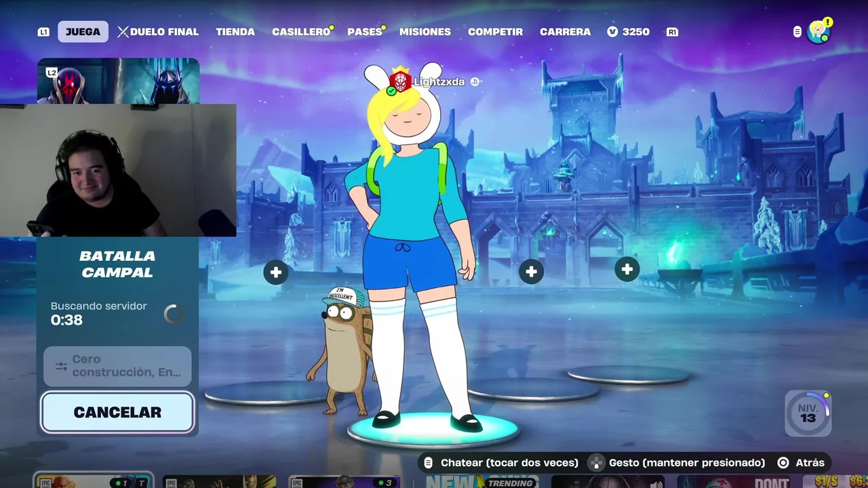Viewport: 868px width, 488px height.
Task: Open the PASES tab
Action: pos(365,32)
